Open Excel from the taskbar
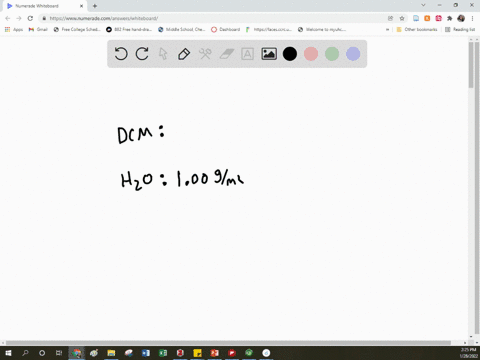This screenshot has width=480, height=360. [163, 353]
